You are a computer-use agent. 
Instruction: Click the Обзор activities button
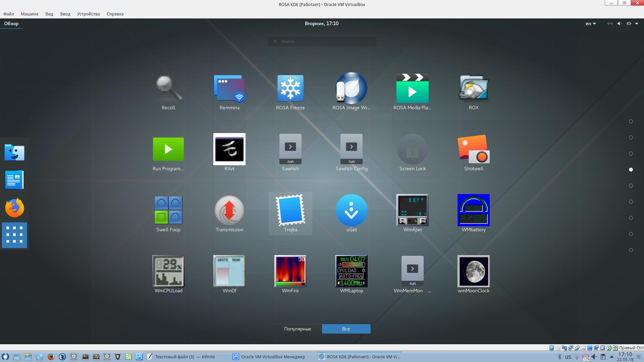coord(11,23)
